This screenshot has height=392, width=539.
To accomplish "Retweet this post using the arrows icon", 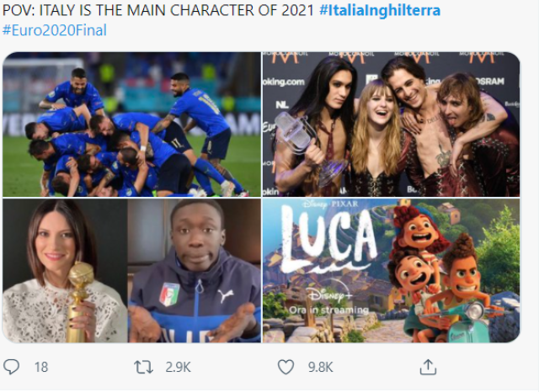I will click(144, 367).
